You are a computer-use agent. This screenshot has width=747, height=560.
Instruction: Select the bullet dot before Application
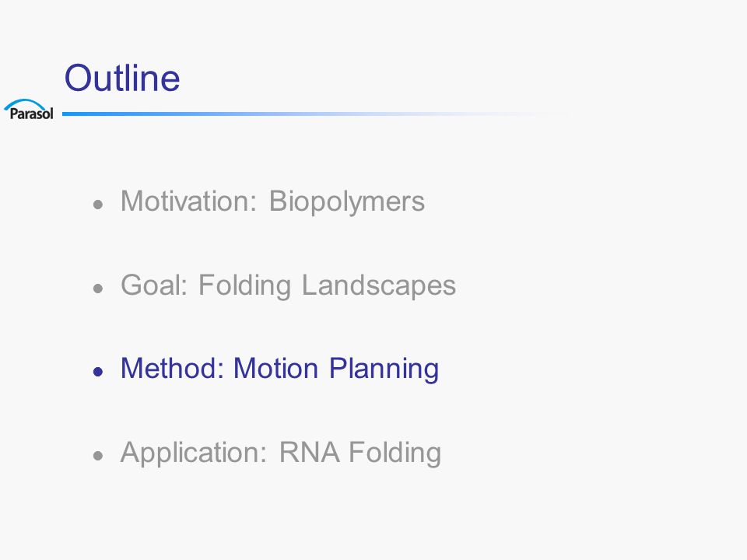[x=98, y=456]
